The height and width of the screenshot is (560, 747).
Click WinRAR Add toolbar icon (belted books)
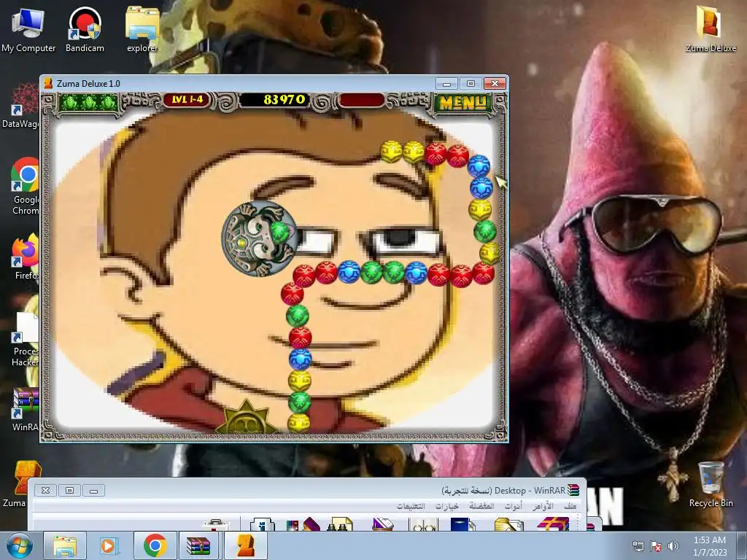click(x=552, y=524)
